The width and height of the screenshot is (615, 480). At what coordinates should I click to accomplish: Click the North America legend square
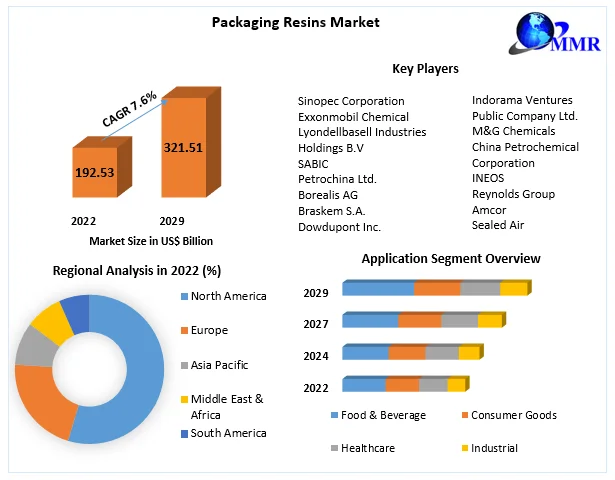click(x=183, y=296)
